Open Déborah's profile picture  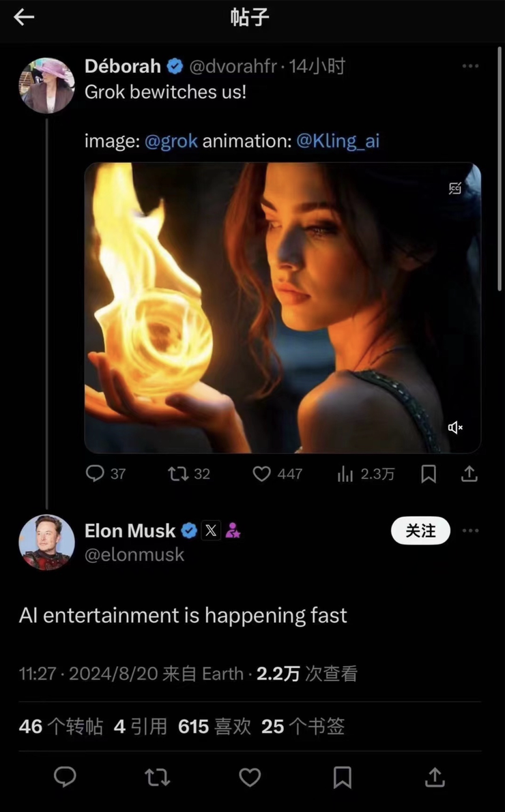(46, 85)
